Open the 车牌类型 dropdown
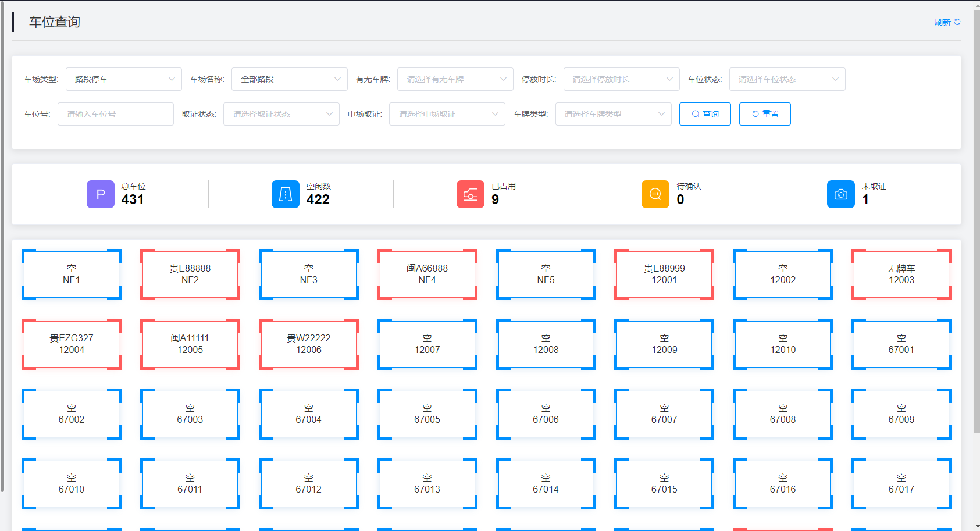The width and height of the screenshot is (980, 531). point(613,114)
